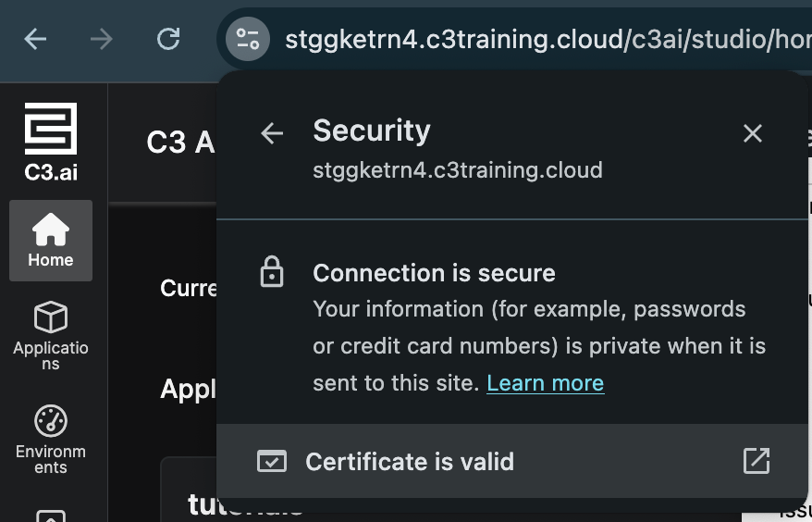Click the Connection is secure heading
Viewport: 812px width, 522px height.
(434, 273)
